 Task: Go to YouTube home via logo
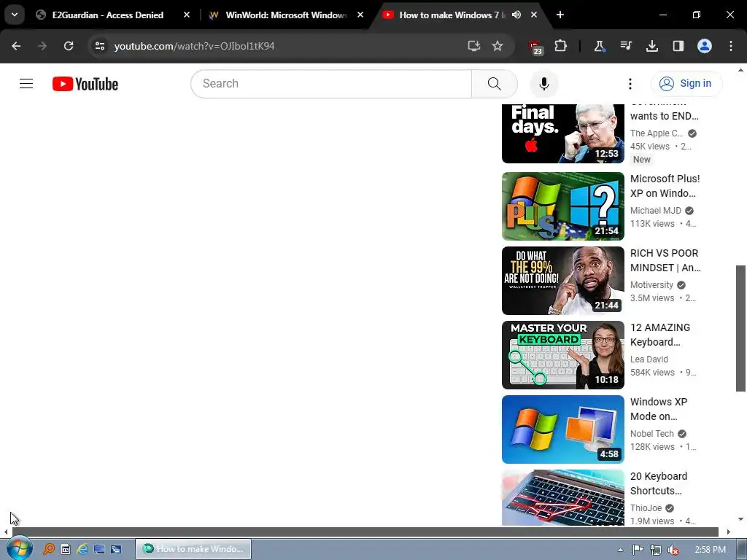click(85, 84)
